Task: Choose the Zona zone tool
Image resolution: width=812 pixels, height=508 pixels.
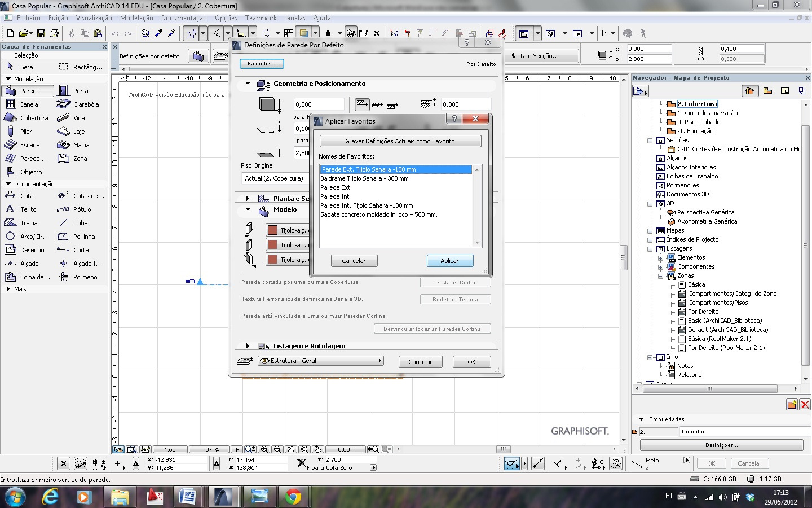Action: point(81,159)
